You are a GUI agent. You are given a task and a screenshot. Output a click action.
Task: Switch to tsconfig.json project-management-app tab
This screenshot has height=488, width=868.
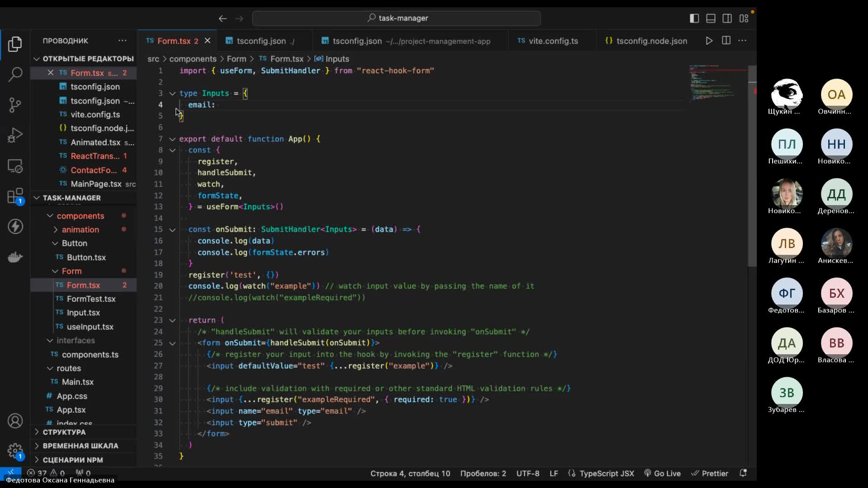pos(410,41)
